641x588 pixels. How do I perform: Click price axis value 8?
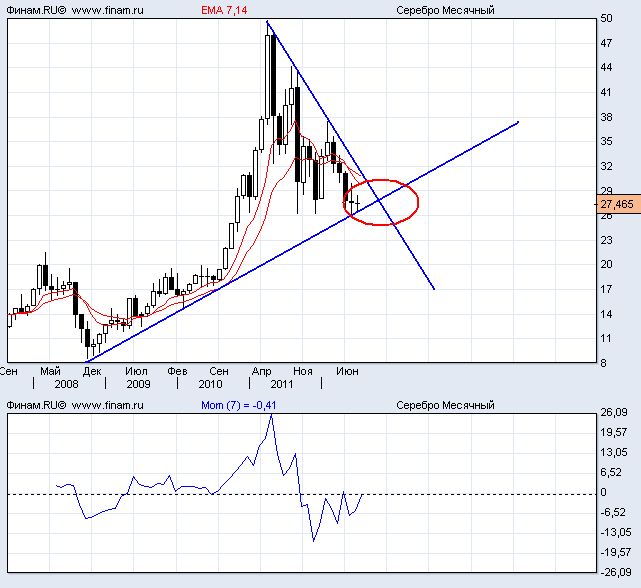pos(603,363)
